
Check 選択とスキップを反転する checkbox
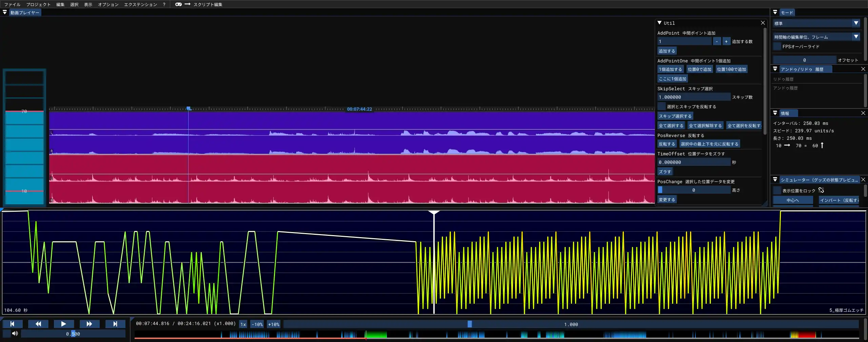[x=661, y=107]
